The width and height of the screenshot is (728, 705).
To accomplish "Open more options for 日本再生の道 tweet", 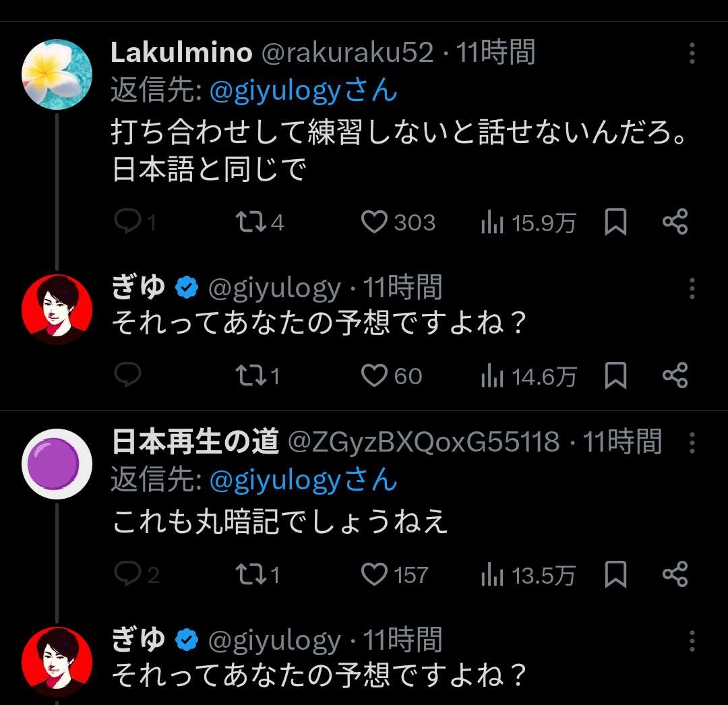I will pyautogui.click(x=692, y=443).
